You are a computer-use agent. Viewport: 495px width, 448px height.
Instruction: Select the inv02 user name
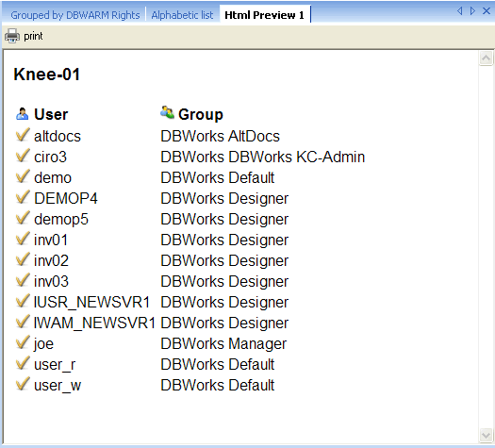pos(51,260)
